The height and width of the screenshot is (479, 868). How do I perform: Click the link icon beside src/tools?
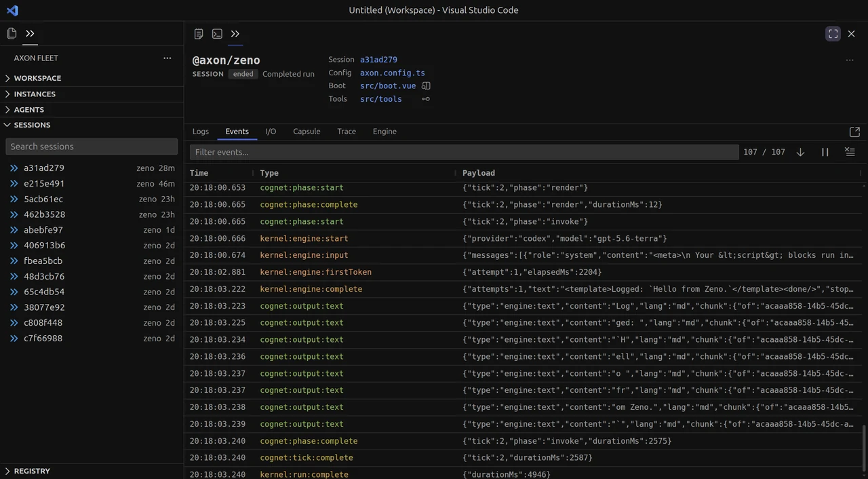point(426,99)
